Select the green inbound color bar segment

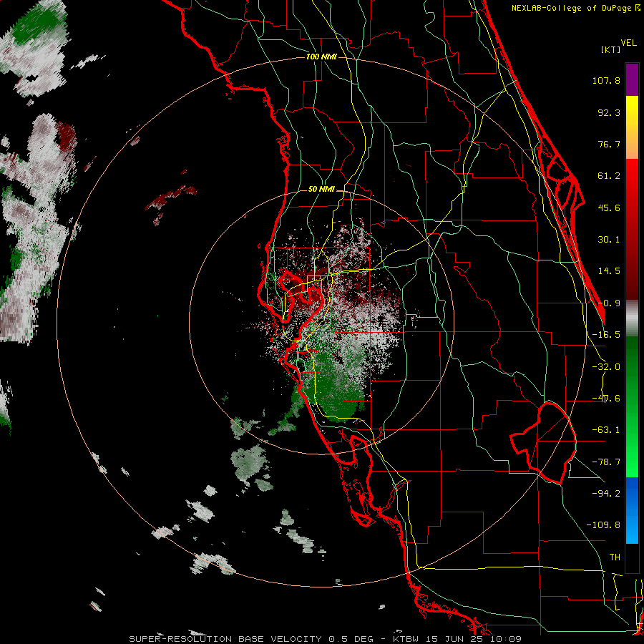coord(632,406)
